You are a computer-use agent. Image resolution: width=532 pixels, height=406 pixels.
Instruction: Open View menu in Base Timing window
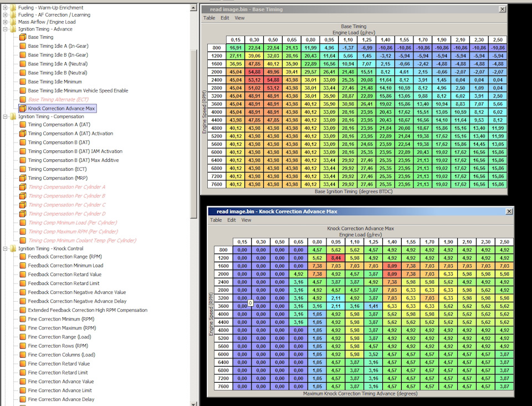click(x=239, y=18)
